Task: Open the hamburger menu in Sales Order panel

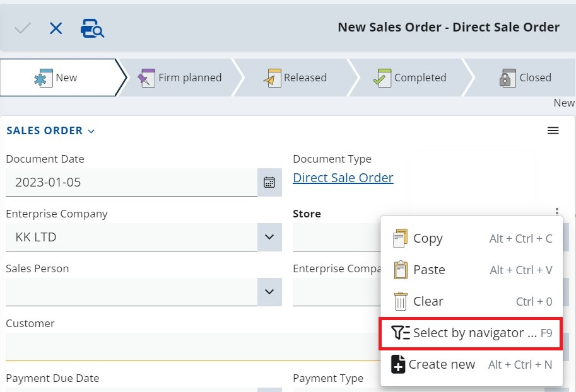Action: 553,130
